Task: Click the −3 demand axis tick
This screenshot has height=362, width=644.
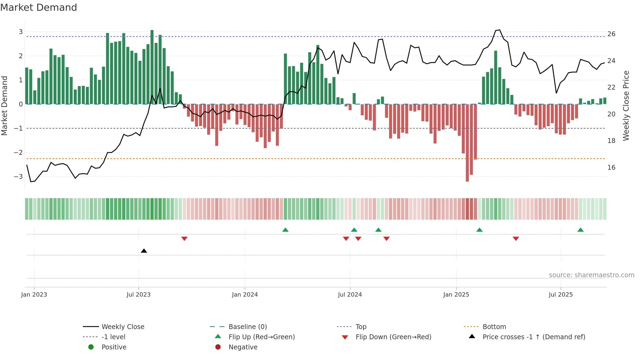Action: click(x=18, y=177)
